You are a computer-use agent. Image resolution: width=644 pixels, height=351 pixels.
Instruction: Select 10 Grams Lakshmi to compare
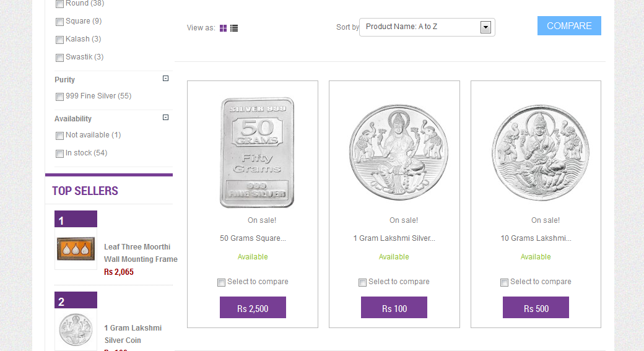tap(504, 282)
